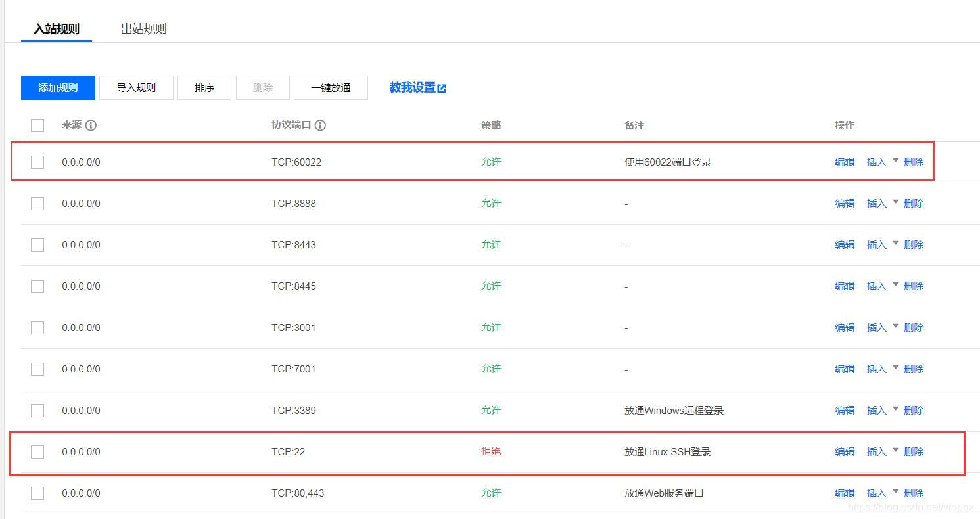
Task: Edit the TCP:60022 rule via 编辑
Action: click(x=845, y=162)
